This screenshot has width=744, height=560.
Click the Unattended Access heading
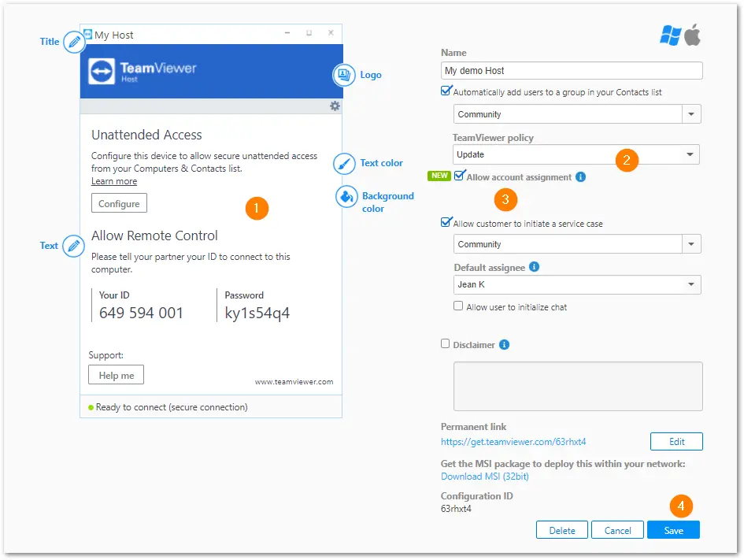pos(146,135)
